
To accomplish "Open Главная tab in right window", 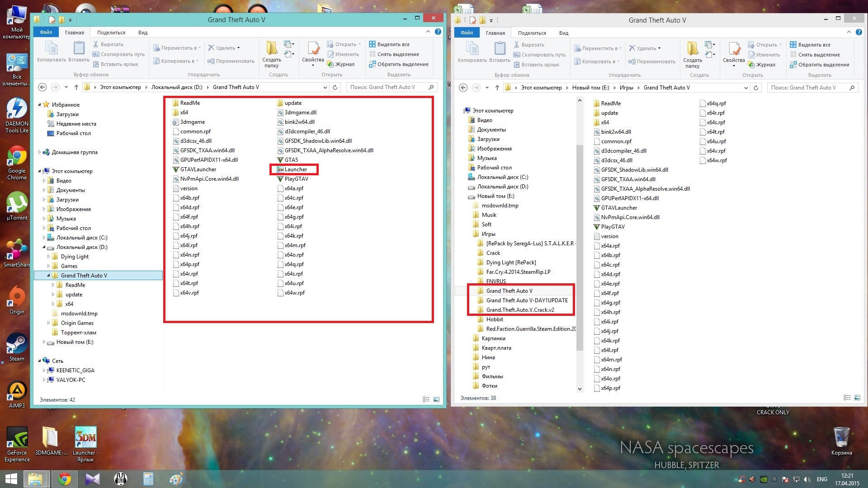I will [x=495, y=33].
